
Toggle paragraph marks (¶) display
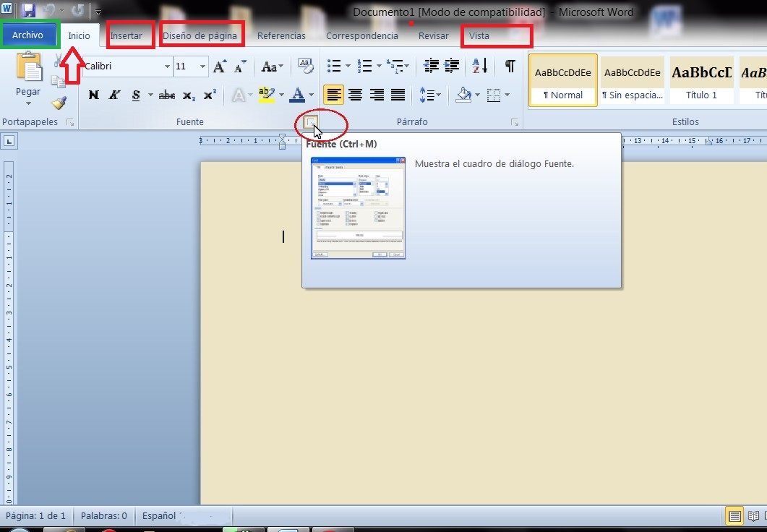click(510, 66)
